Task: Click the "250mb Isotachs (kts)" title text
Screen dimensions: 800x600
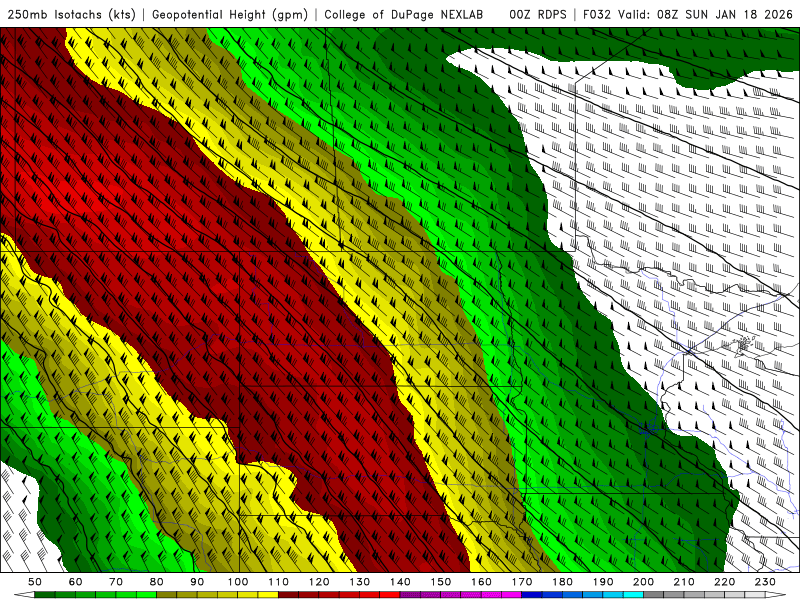Action: 71,14
